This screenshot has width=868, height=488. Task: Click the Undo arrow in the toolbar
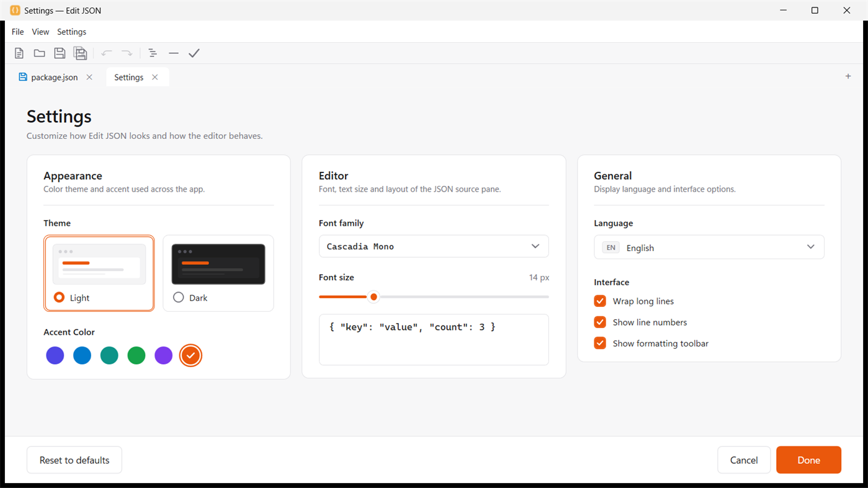107,53
